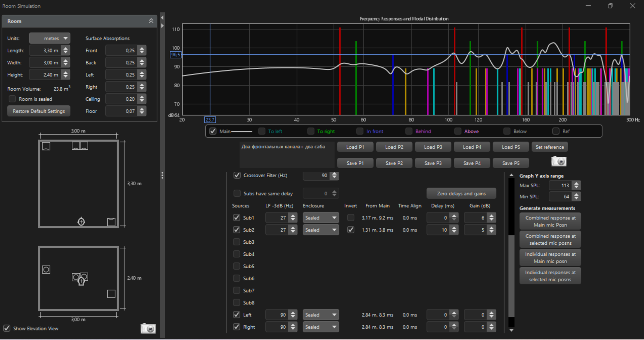Open the Units dropdown

pos(50,38)
